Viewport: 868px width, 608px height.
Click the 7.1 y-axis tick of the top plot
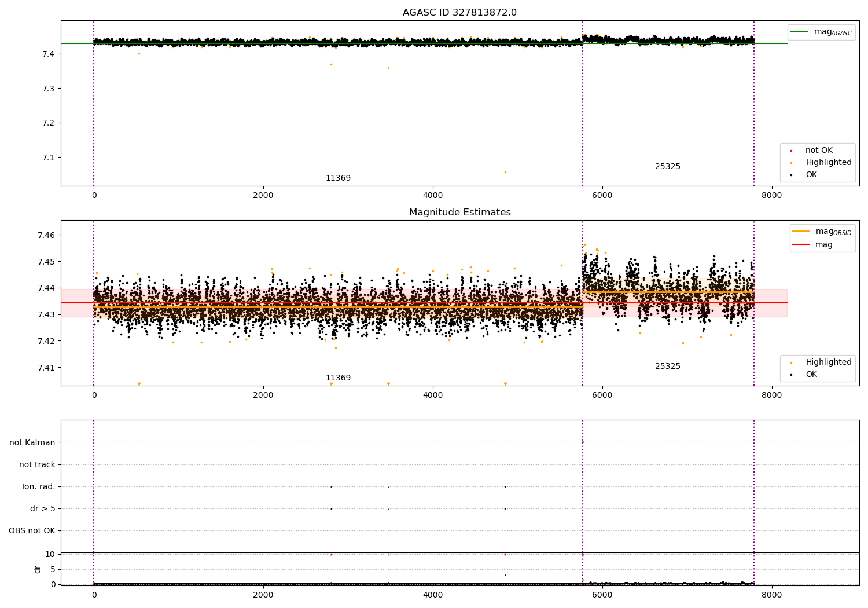pos(49,158)
